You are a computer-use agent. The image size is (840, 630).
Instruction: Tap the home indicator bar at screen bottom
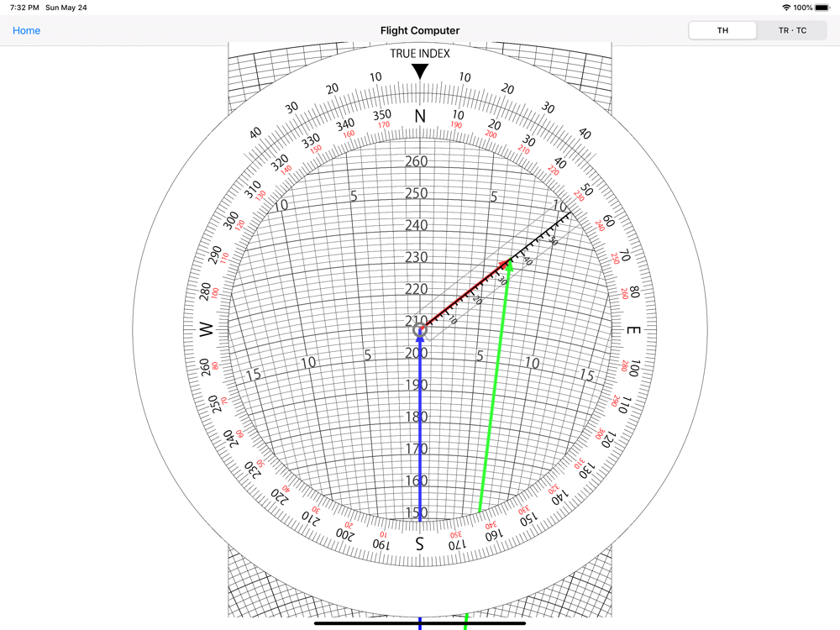click(x=420, y=623)
